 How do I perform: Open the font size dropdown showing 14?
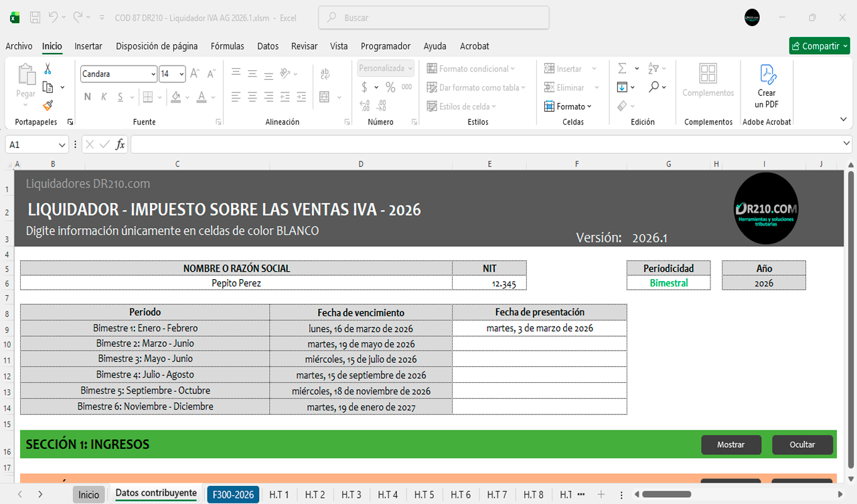[x=182, y=74]
